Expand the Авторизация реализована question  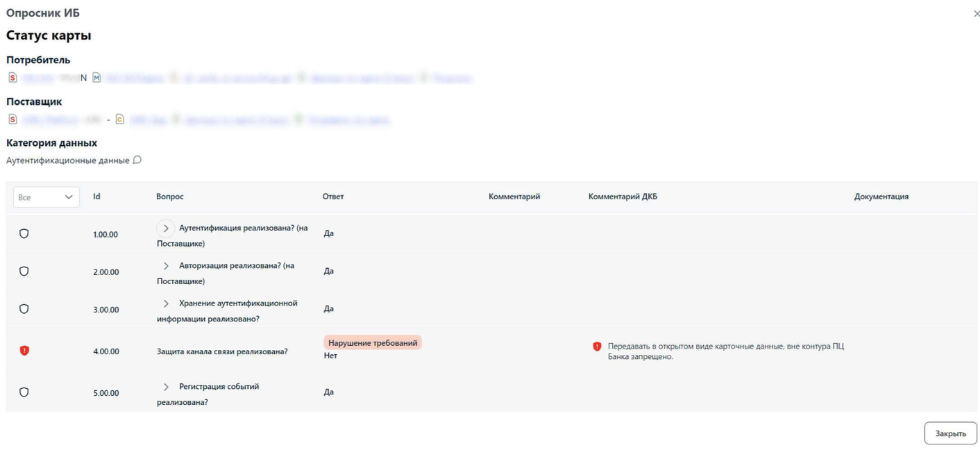(x=166, y=266)
